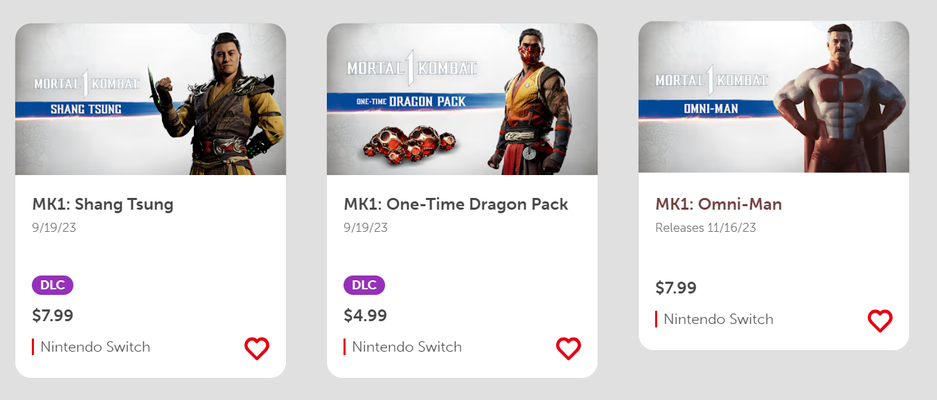The height and width of the screenshot is (400, 937).
Task: Click Nintendo Switch label under Dragon Pack
Action: point(407,347)
